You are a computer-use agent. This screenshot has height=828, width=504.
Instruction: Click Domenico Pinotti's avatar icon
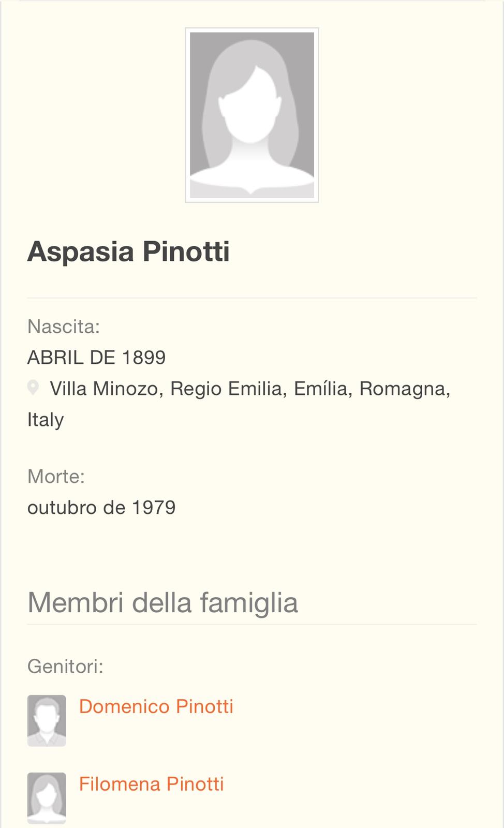point(47,720)
